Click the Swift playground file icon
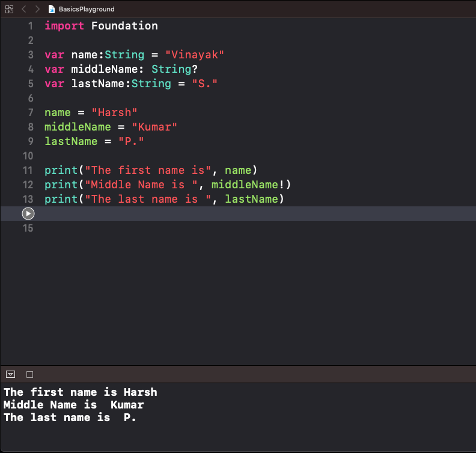The width and height of the screenshot is (476, 453). (52, 9)
